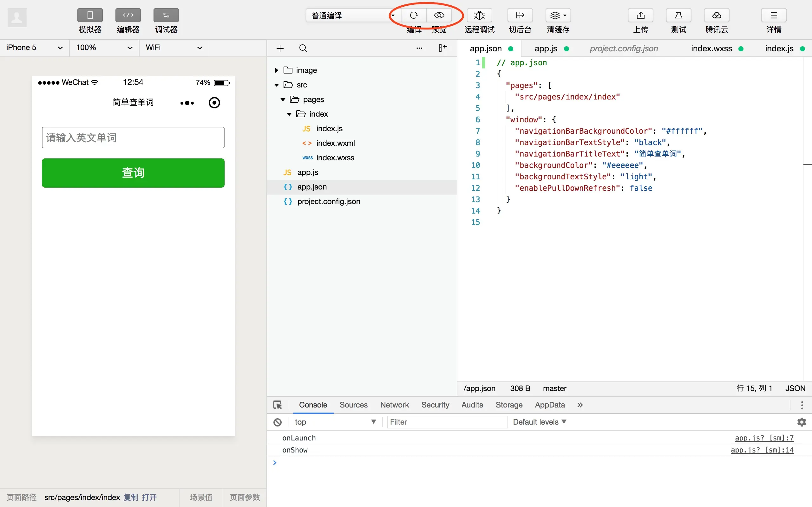Toggle the editor panel button
The height and width of the screenshot is (507, 812).
(128, 16)
